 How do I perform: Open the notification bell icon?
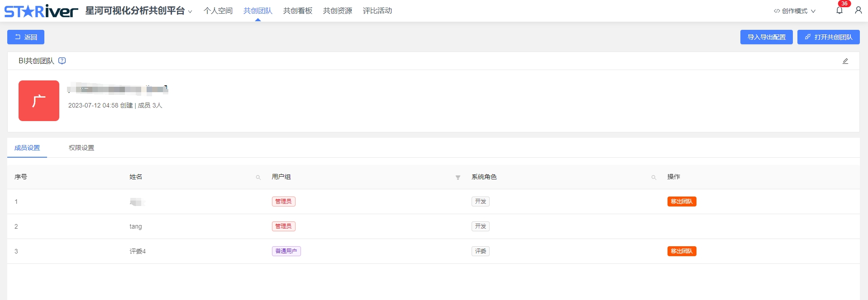pos(839,10)
